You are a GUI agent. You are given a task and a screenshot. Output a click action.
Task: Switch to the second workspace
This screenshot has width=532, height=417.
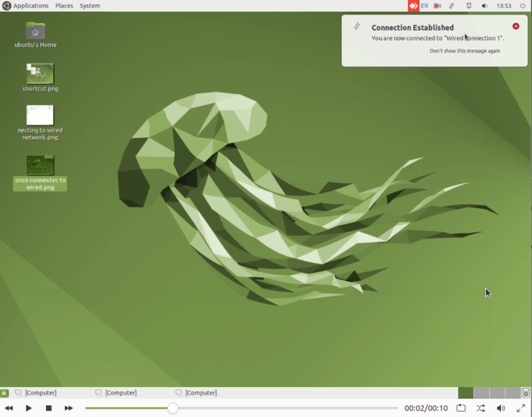pyautogui.click(x=481, y=393)
